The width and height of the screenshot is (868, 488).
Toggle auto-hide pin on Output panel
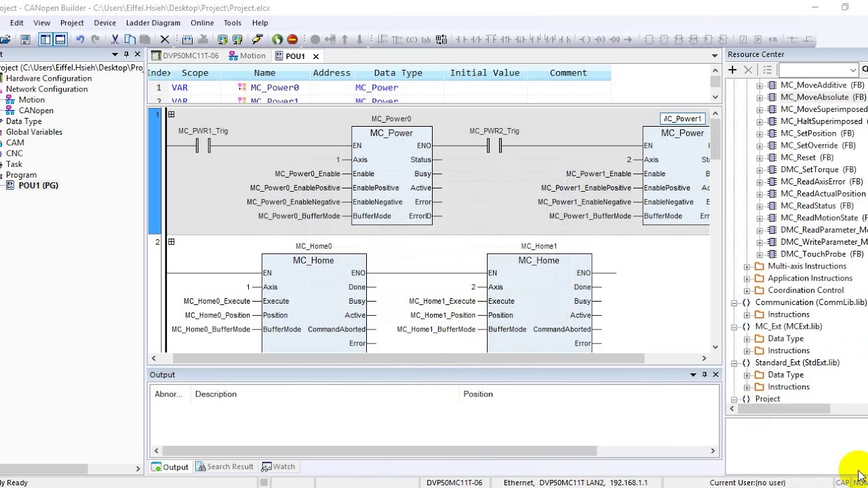pos(704,374)
